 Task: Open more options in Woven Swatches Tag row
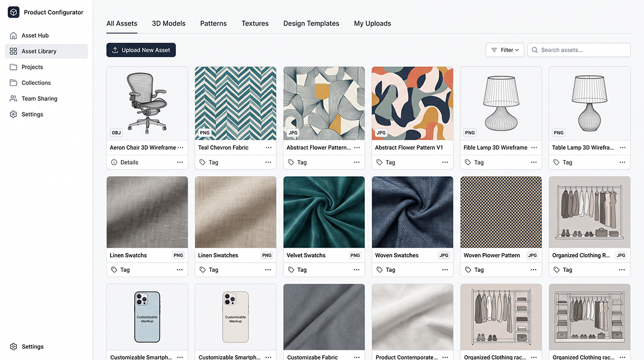[445, 270]
